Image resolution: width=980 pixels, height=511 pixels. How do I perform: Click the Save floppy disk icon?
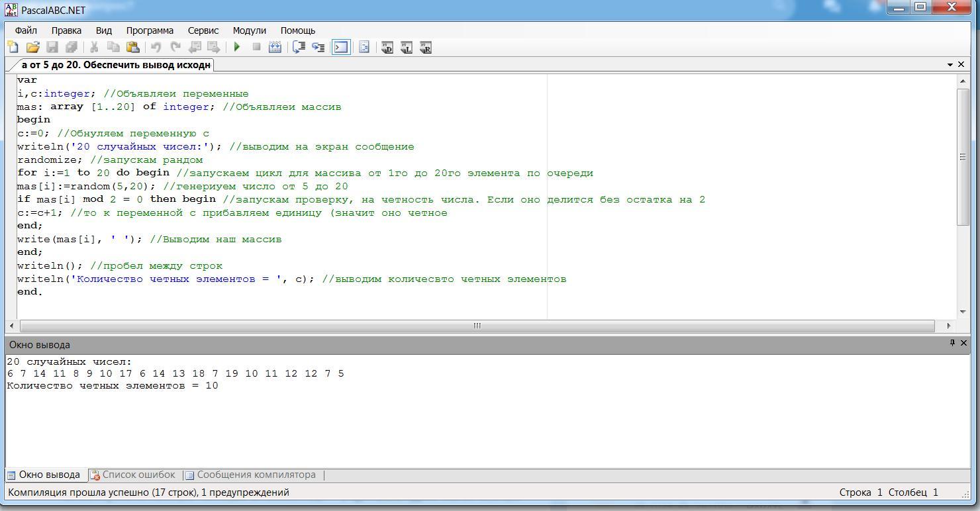click(52, 47)
